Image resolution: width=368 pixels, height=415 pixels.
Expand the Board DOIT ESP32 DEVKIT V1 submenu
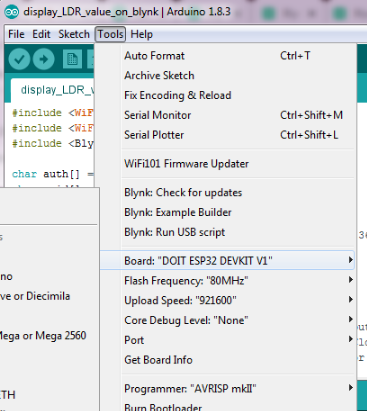[x=228, y=260]
